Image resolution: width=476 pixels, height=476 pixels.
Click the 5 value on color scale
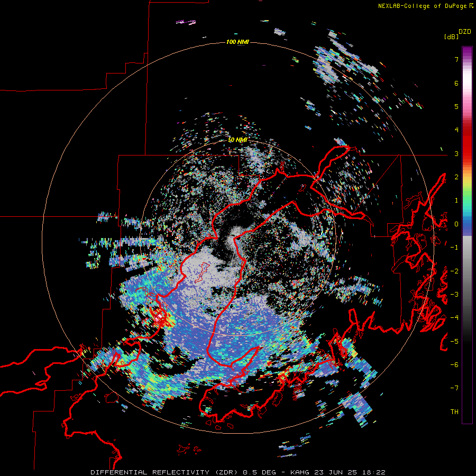(456, 106)
